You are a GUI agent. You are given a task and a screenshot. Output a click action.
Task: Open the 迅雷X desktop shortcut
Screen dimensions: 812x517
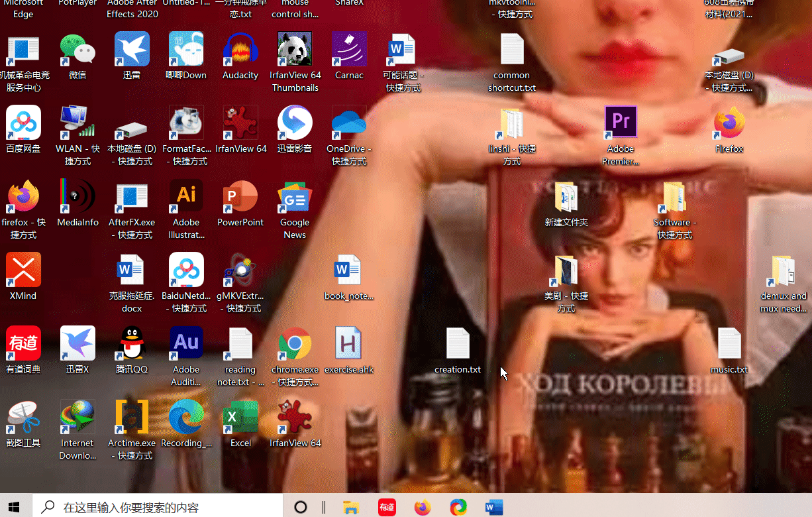click(x=77, y=343)
